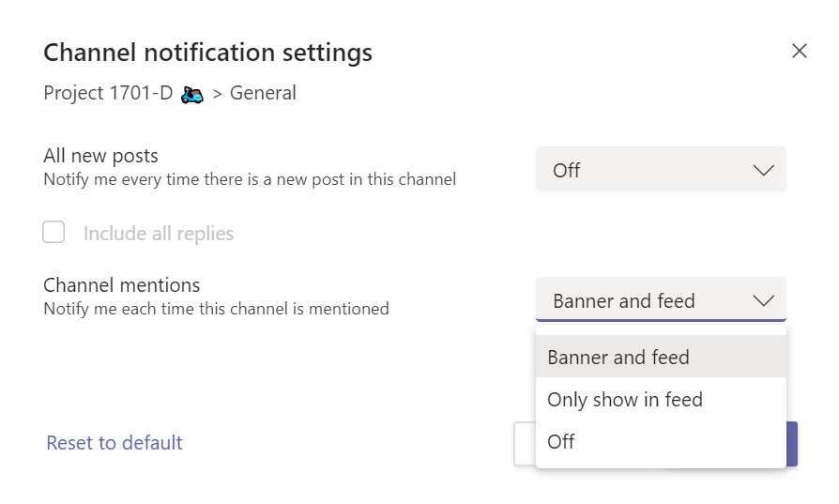Close the Channel notification settings dialog

pyautogui.click(x=799, y=51)
